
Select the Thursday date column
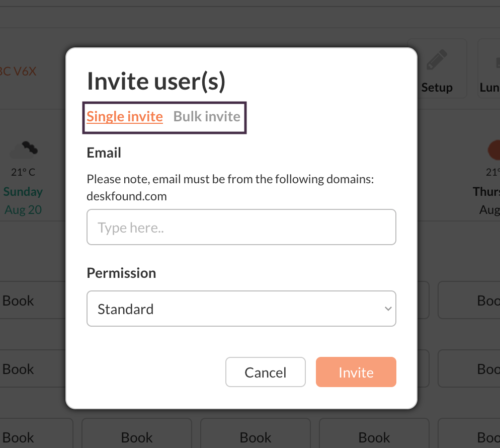pos(487,200)
